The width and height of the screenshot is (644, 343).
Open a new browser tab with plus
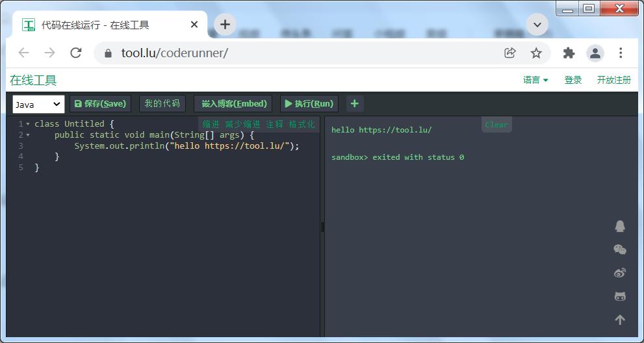click(225, 24)
